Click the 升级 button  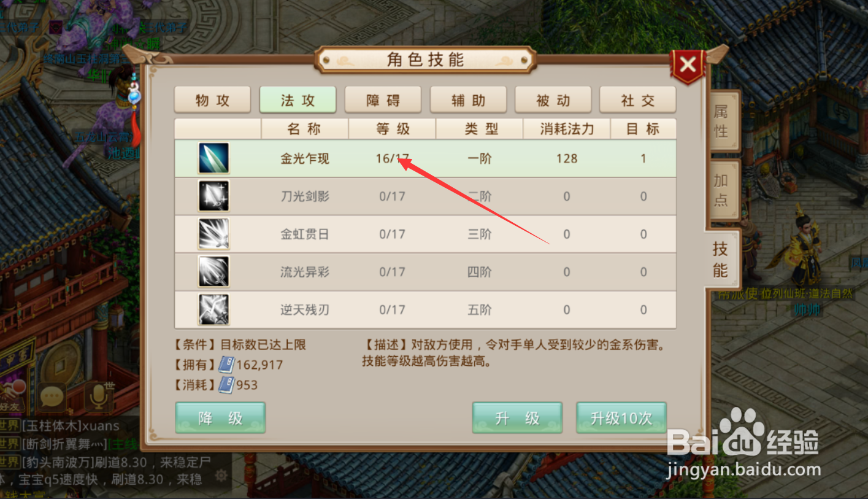[517, 418]
